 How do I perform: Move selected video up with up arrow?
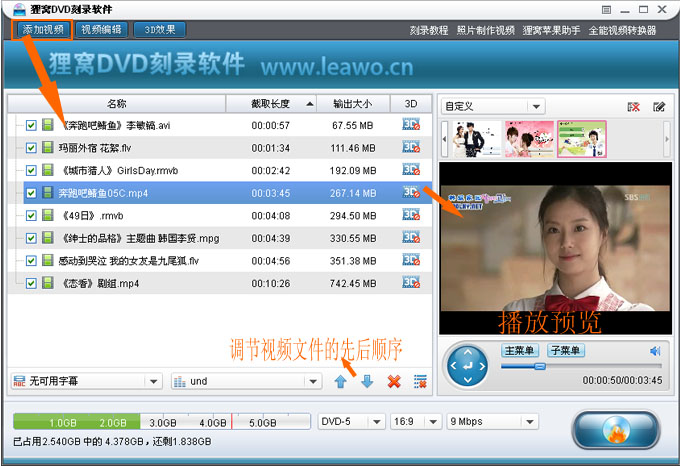tap(341, 381)
